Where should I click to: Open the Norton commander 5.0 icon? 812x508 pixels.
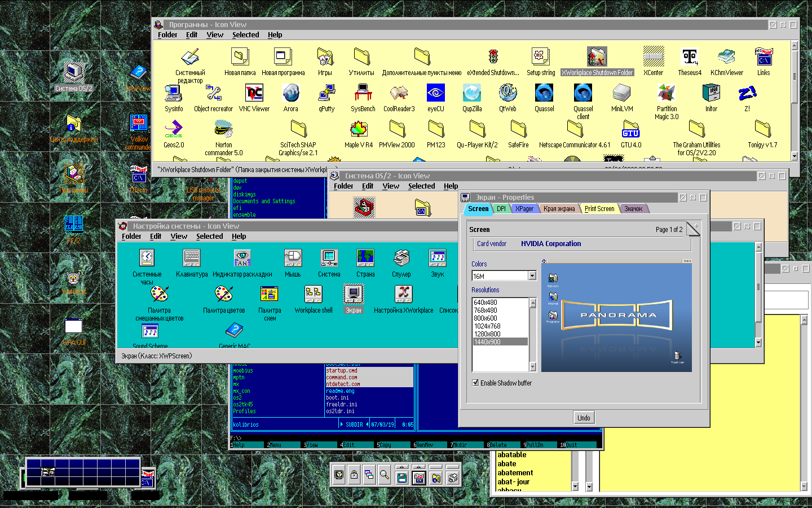pos(224,129)
